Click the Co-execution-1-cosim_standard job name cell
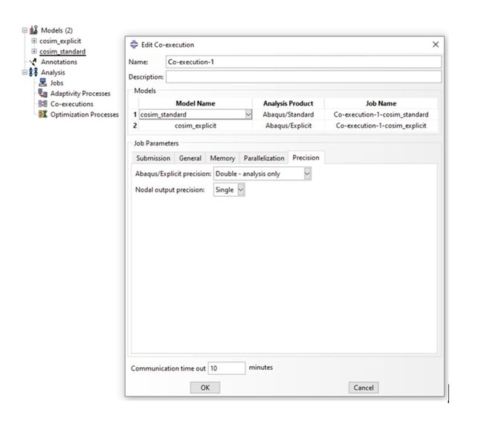The height and width of the screenshot is (430, 504). 381,114
